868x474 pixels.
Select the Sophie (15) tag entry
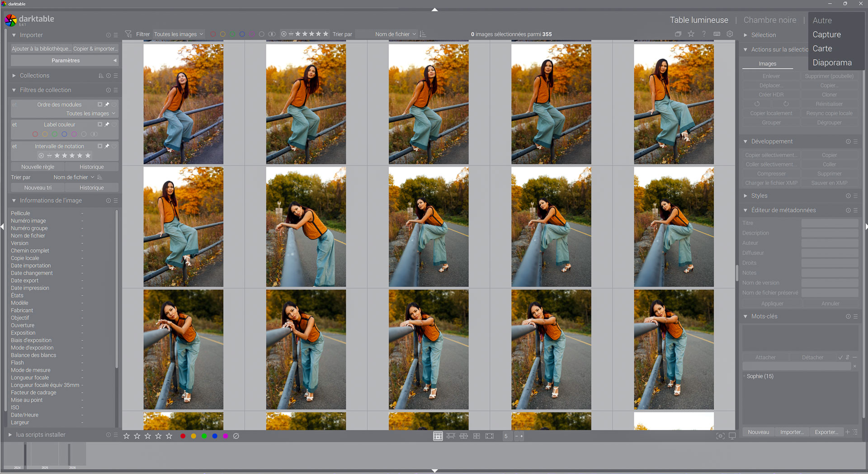pyautogui.click(x=760, y=376)
